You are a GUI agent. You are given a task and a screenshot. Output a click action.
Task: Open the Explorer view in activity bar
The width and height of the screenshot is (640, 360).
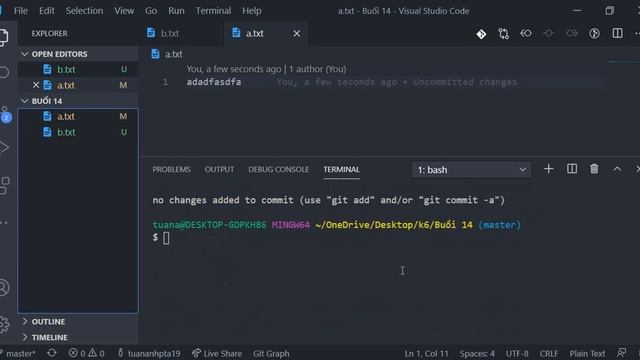4,37
